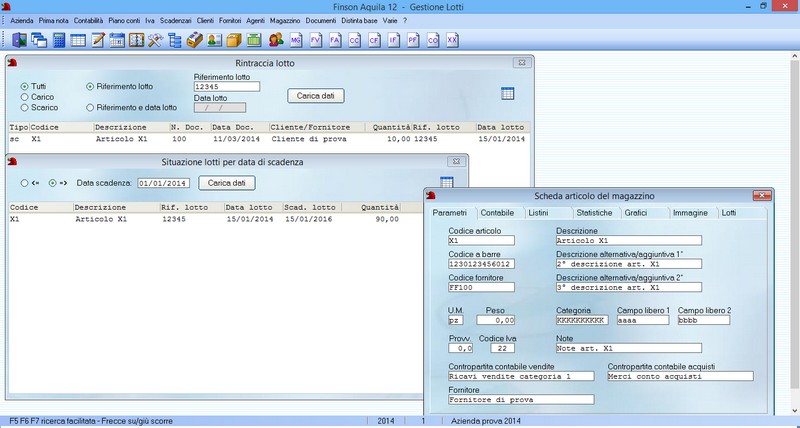
Task: Close the Scheda articolo del magazzino window
Action: pos(762,196)
